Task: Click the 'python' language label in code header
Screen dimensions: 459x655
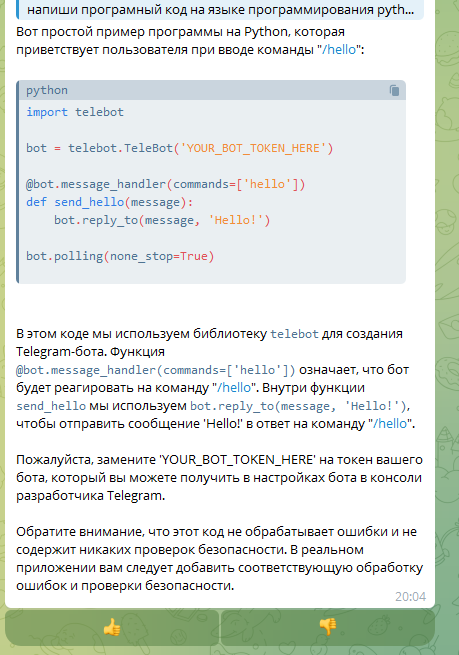Action: 47,90
